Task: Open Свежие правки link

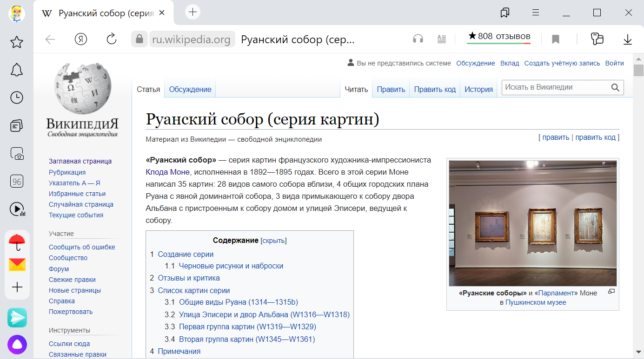Action: [x=72, y=280]
